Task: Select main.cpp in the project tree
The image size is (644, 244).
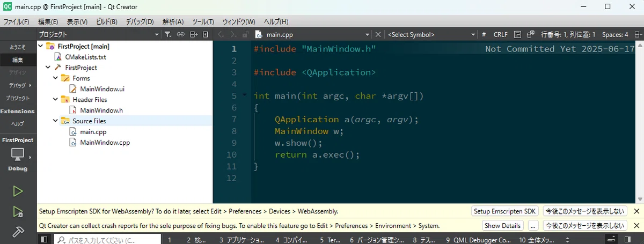Action: [92, 132]
